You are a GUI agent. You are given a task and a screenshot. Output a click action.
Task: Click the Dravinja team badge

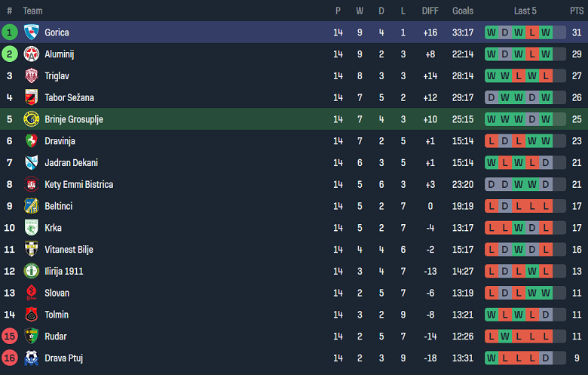pyautogui.click(x=31, y=141)
